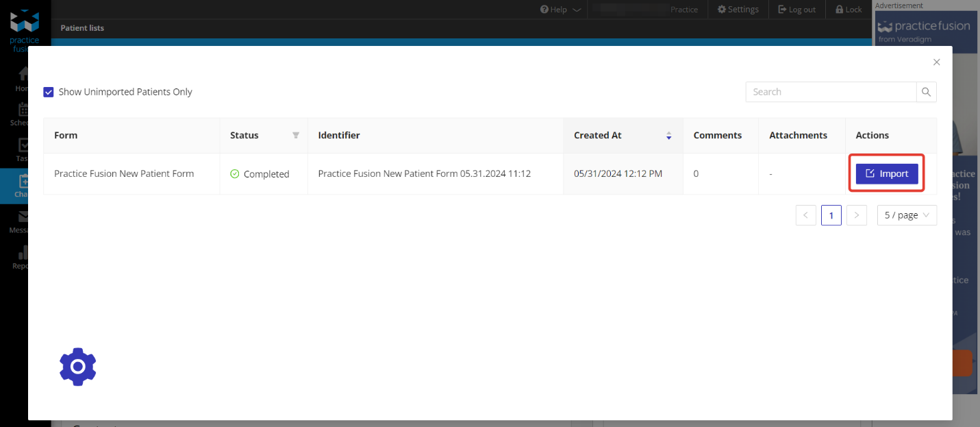980x427 pixels.
Task: Uncheck Show Unimported Patients Only
Action: coord(49,92)
